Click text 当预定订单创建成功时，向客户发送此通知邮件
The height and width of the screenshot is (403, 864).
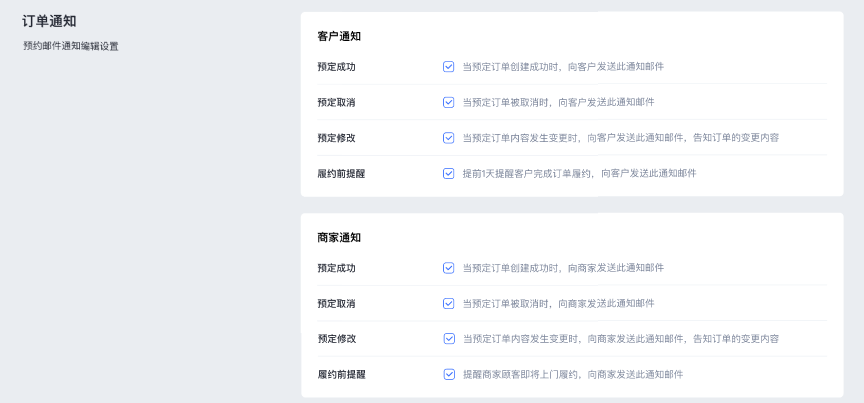click(x=563, y=67)
